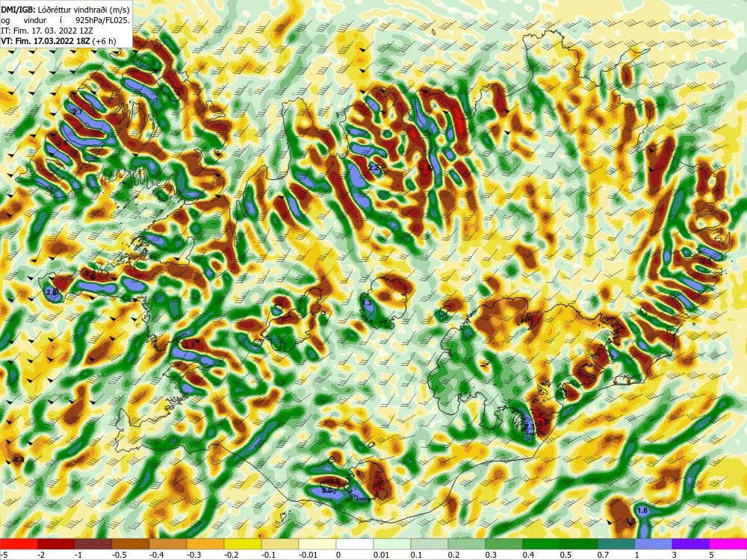Click the '1.6' value label on the map
The height and width of the screenshot is (560, 747).
point(642,511)
